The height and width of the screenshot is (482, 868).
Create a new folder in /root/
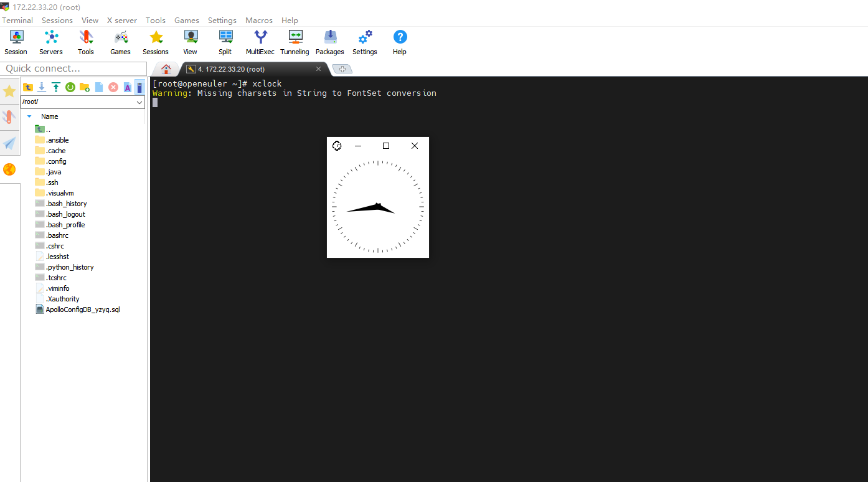83,87
